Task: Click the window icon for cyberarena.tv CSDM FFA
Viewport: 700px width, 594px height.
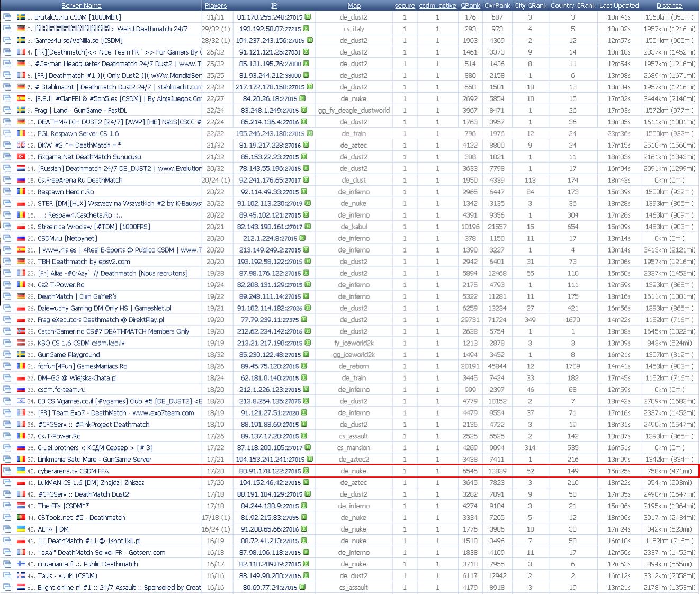Action: tap(7, 471)
